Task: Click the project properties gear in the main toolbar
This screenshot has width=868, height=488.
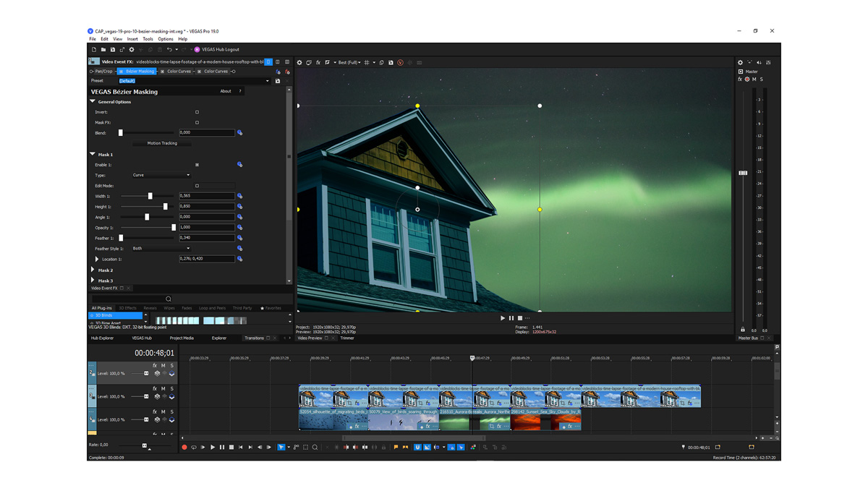Action: point(132,50)
